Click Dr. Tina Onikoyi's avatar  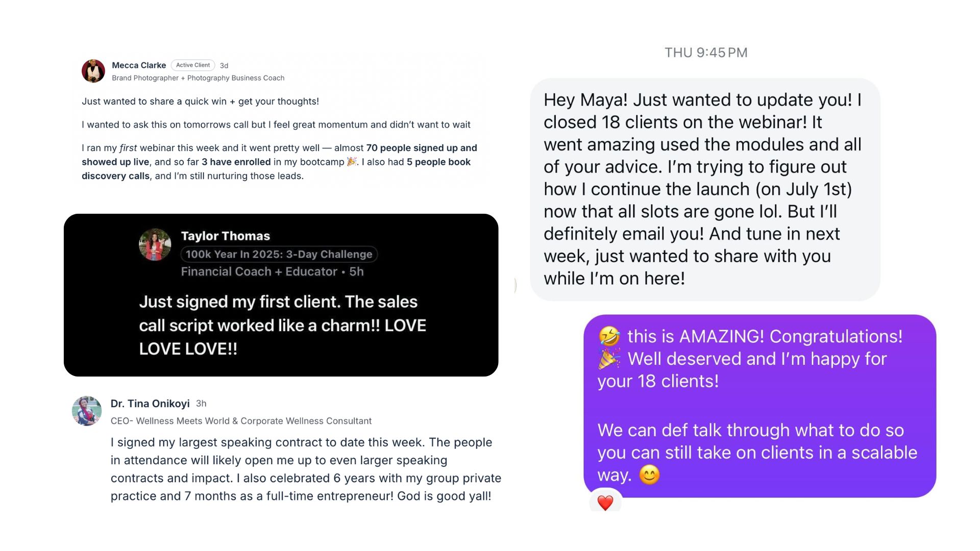(x=87, y=411)
